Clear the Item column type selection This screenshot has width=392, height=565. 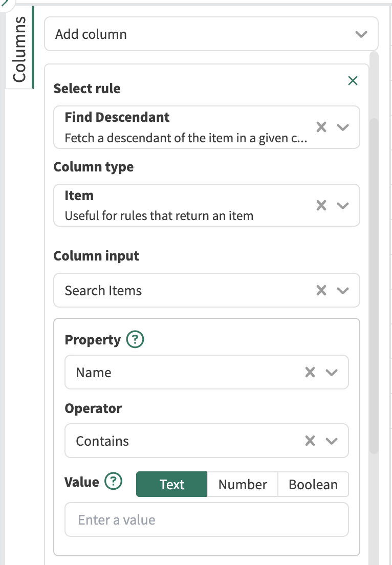pyautogui.click(x=321, y=205)
